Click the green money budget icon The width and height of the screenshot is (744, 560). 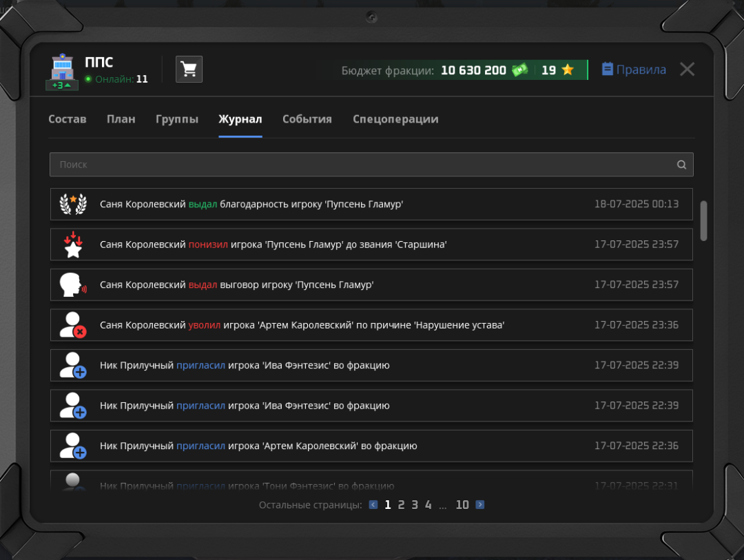[519, 70]
